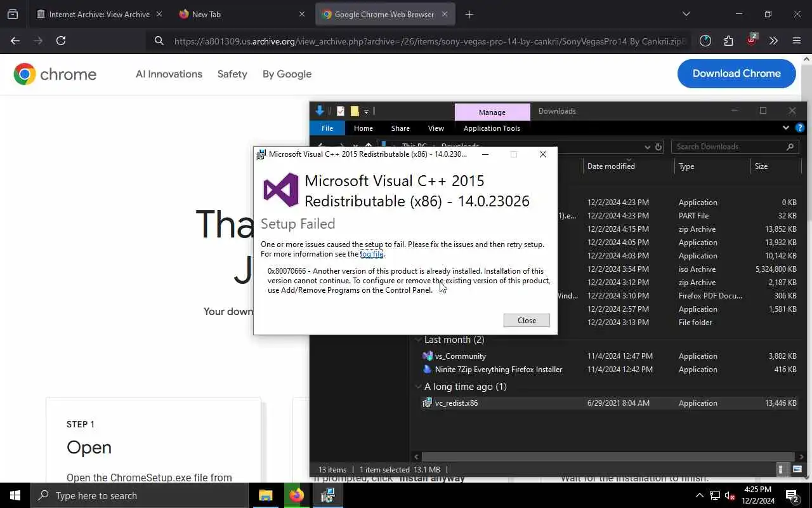Open Firefox from the taskbar

[297, 495]
